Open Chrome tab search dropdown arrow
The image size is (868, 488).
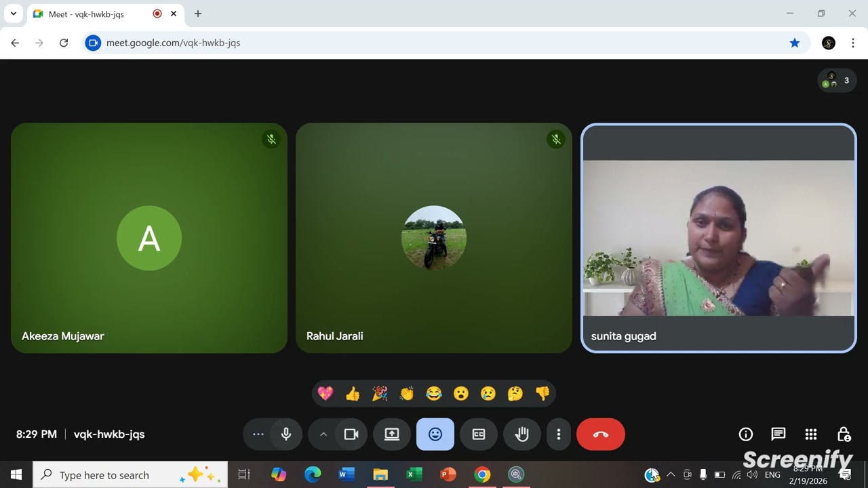pos(13,14)
